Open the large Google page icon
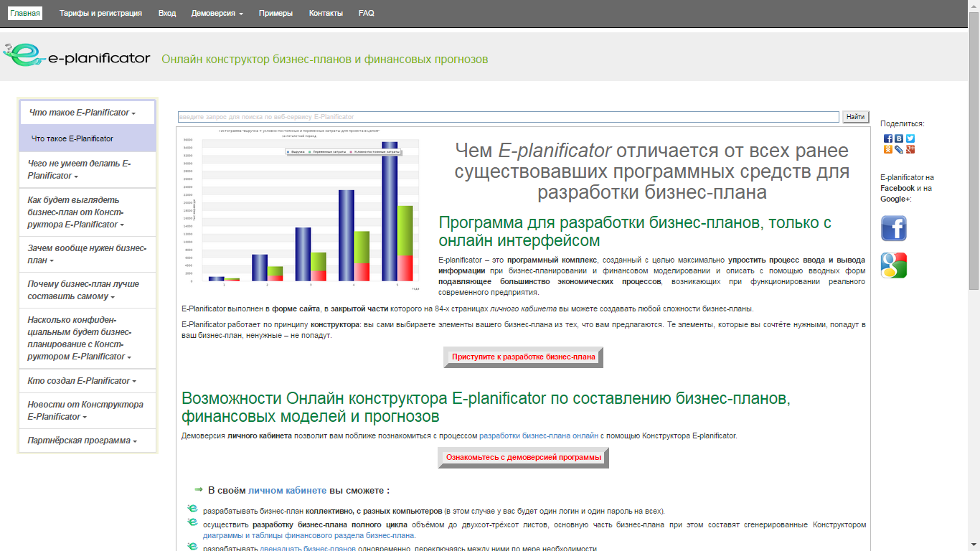The image size is (980, 551). pyautogui.click(x=894, y=265)
